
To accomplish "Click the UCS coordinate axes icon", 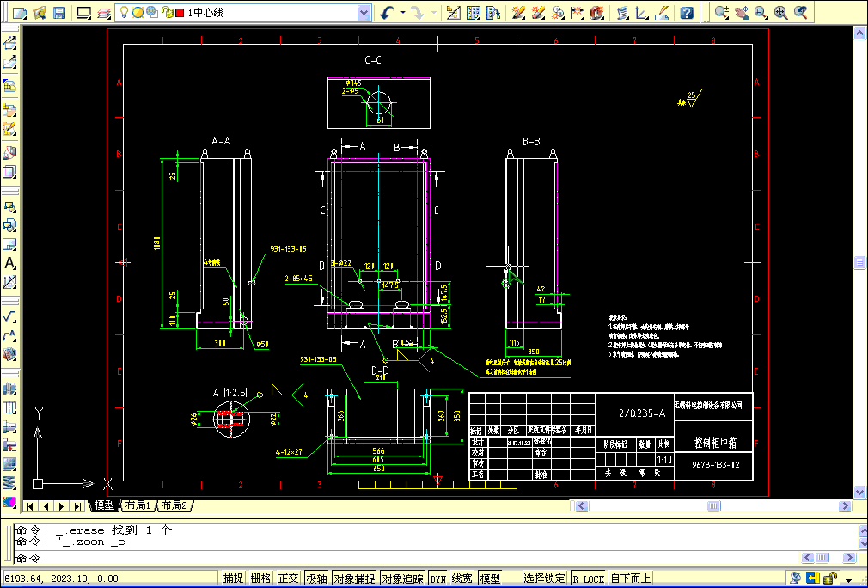I will pos(642,13).
